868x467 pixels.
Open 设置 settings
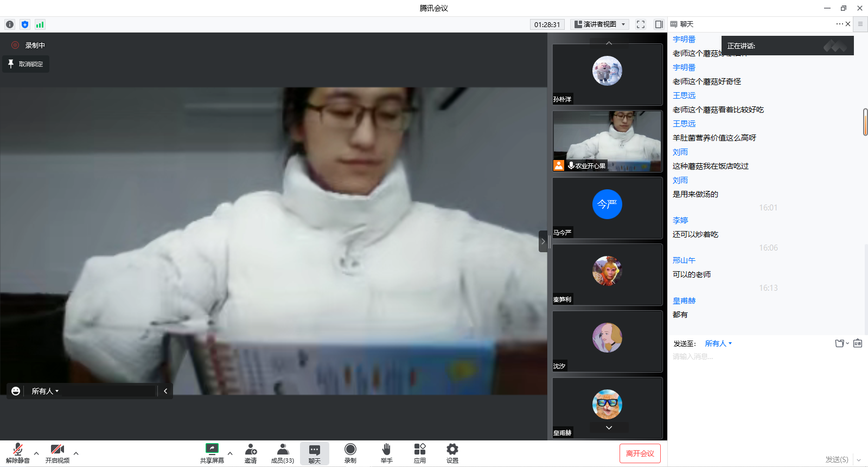pos(452,453)
